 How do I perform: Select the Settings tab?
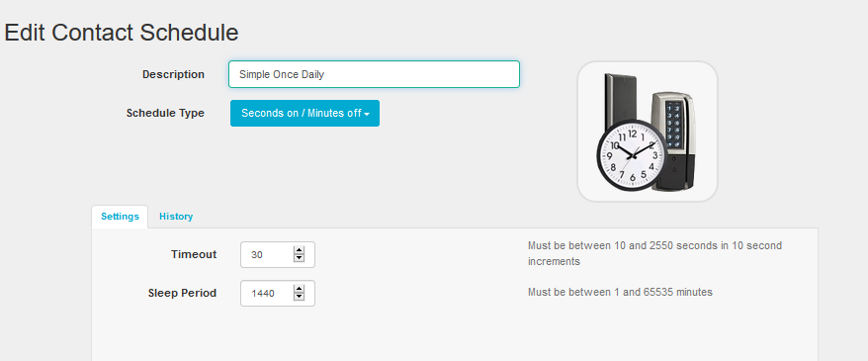click(x=120, y=217)
